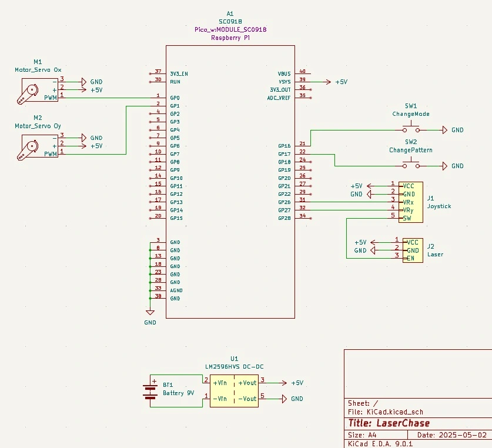Click the 'GP17' pin label
Image resolution: width=492 pixels, height=448 pixels.
pos(285,154)
